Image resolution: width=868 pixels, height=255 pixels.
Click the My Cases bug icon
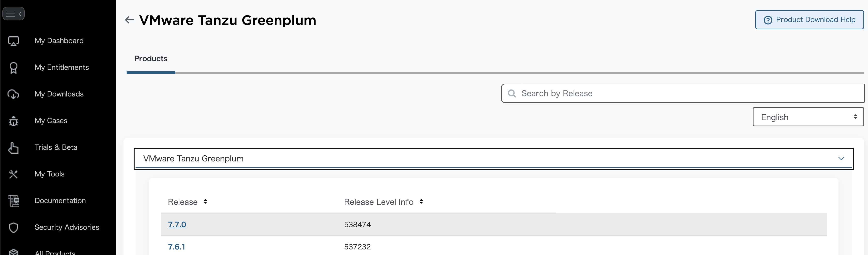point(14,121)
